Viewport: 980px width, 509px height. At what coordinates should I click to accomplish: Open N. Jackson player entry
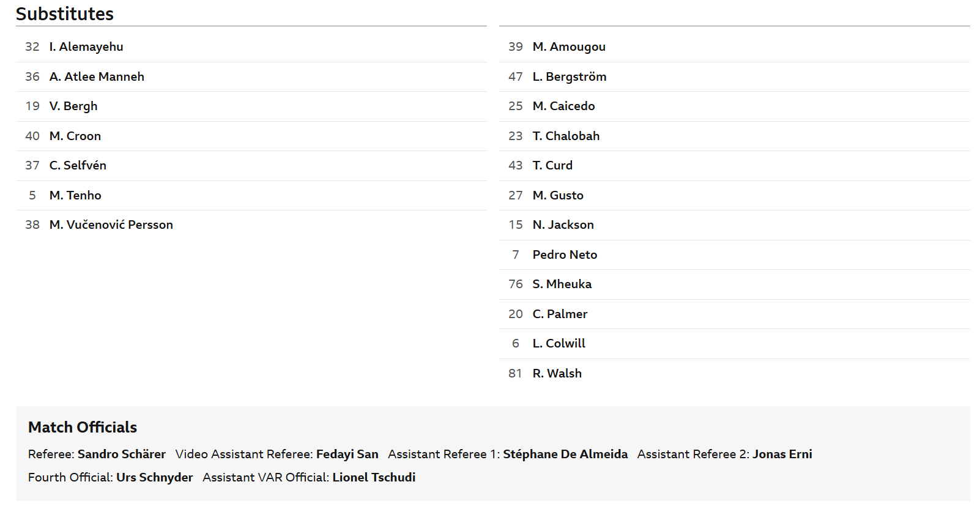pyautogui.click(x=563, y=225)
